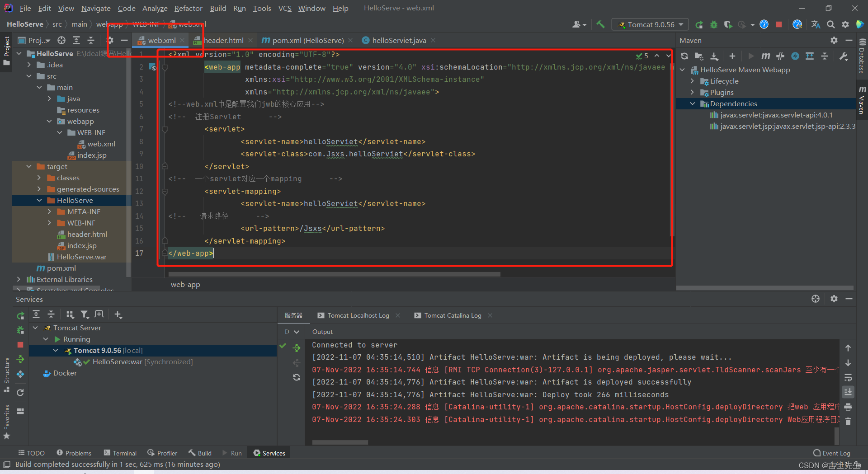
Task: Collapse the target folder in project tree
Action: (x=29, y=166)
